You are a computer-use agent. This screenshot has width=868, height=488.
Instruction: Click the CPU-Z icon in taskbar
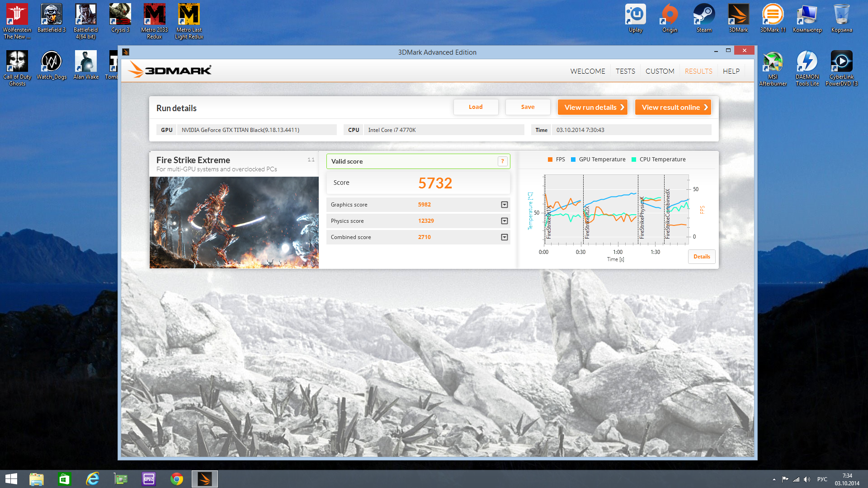149,479
